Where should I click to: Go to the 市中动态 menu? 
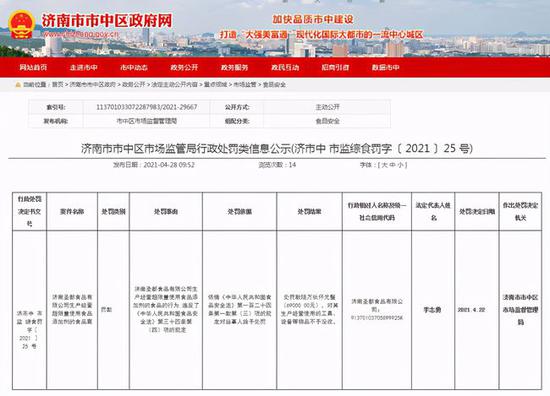(134, 67)
